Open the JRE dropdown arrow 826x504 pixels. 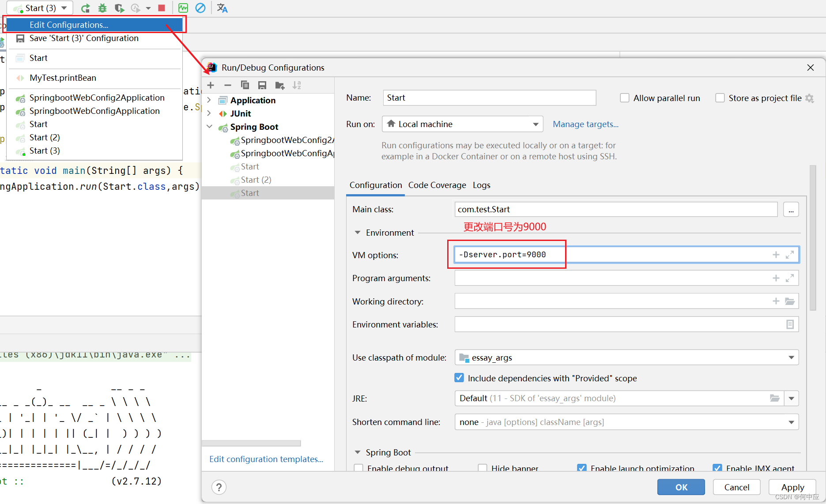[791, 398]
